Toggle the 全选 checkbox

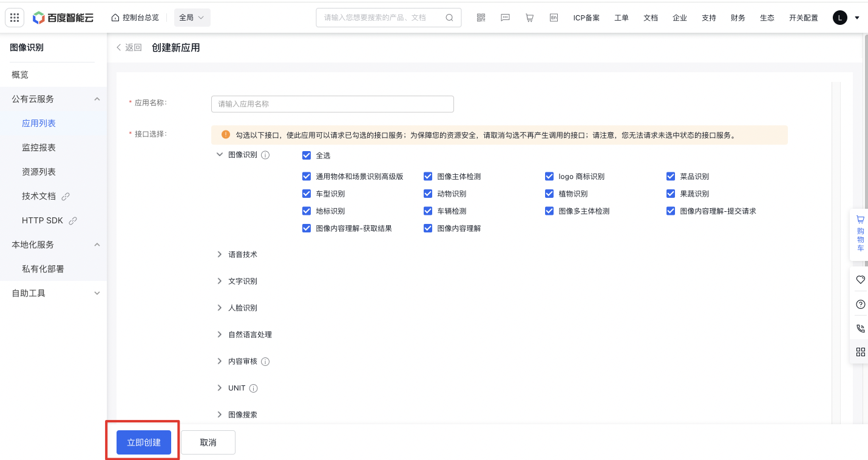click(x=307, y=155)
